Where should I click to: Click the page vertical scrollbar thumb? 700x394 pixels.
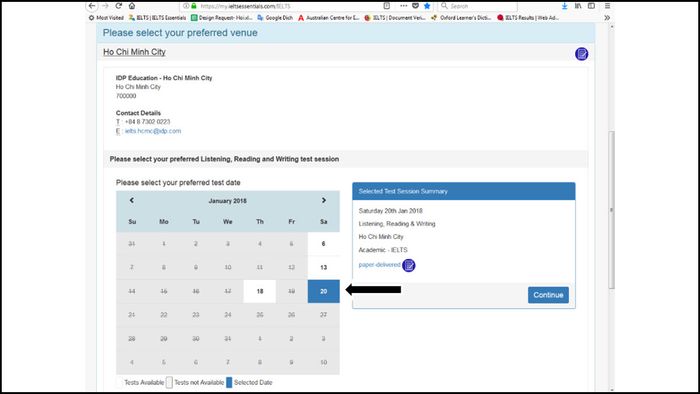click(612, 210)
